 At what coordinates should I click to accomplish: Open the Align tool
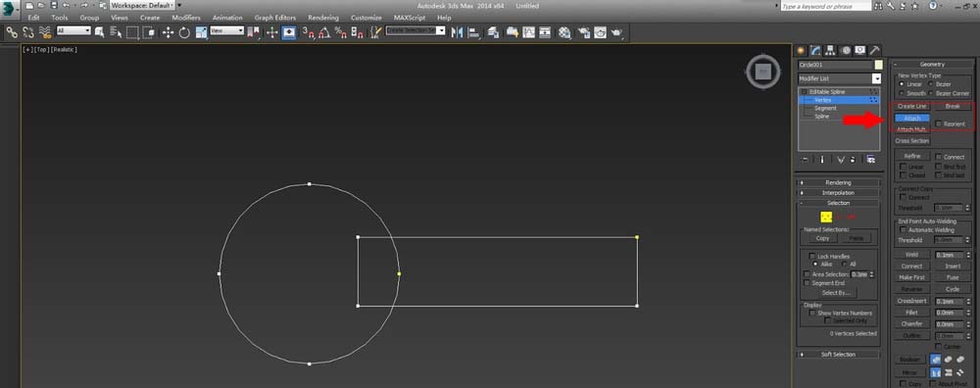click(x=473, y=32)
